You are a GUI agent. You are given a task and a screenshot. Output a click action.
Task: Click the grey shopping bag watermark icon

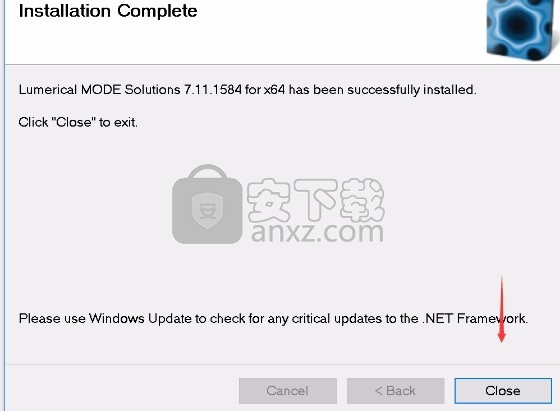207,204
